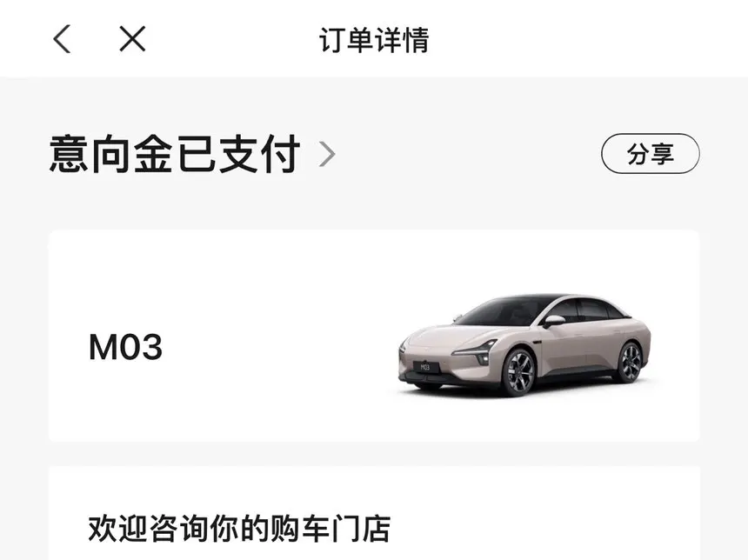This screenshot has height=560, width=748.
Task: Expand payment status via the gray chevron
Action: [x=327, y=154]
